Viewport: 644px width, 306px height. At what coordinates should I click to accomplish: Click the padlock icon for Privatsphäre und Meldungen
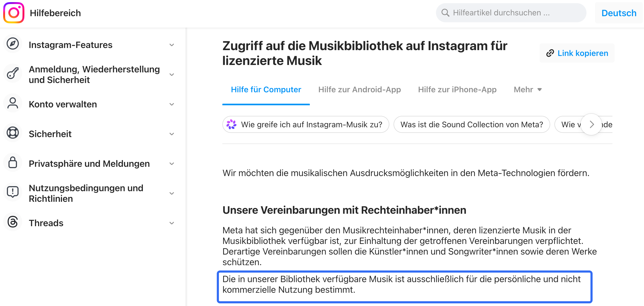pos(13,163)
